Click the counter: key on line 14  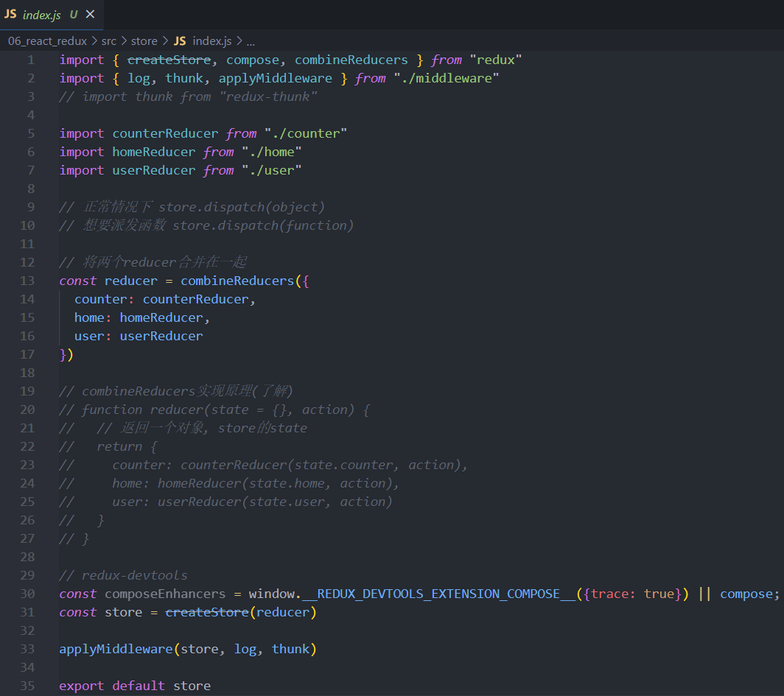pos(104,299)
